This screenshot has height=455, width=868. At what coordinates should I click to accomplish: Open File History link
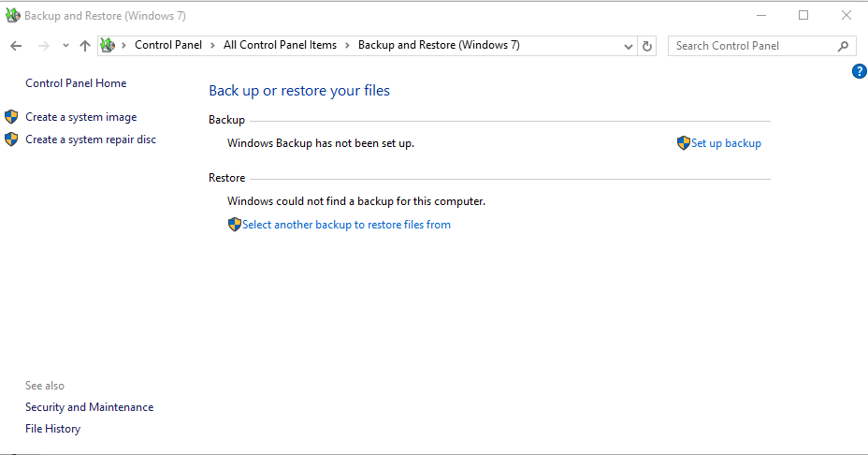[x=52, y=429]
